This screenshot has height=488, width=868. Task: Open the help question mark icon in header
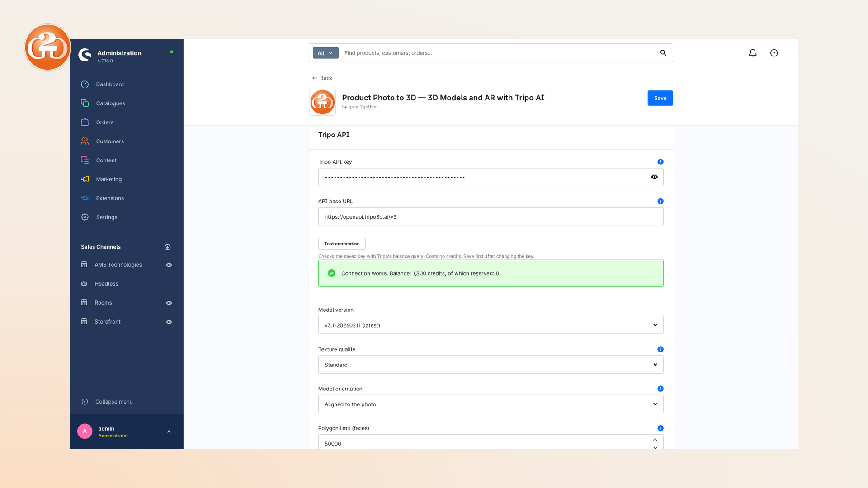pyautogui.click(x=774, y=53)
